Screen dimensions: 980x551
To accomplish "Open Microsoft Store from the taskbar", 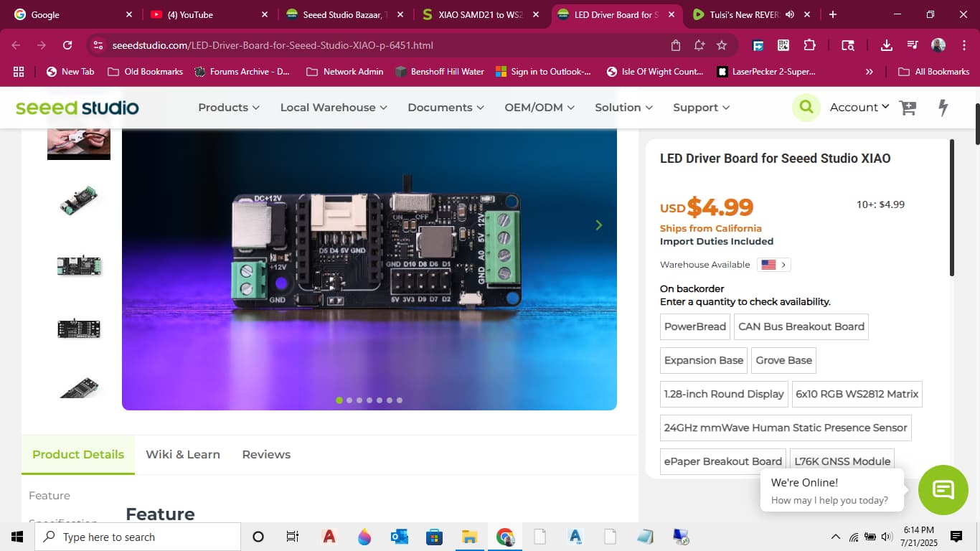I will tap(434, 537).
